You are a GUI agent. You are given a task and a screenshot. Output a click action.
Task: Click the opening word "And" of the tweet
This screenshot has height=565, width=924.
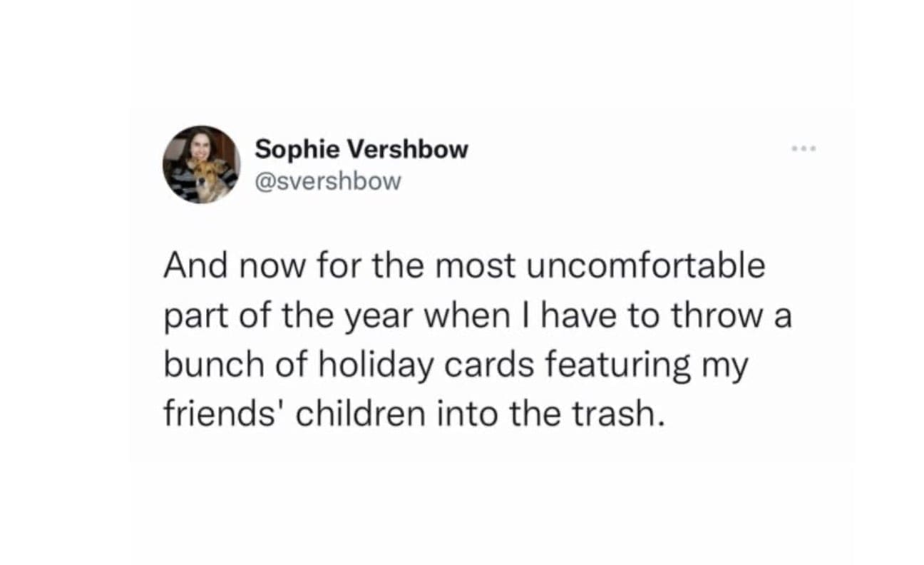click(190, 267)
